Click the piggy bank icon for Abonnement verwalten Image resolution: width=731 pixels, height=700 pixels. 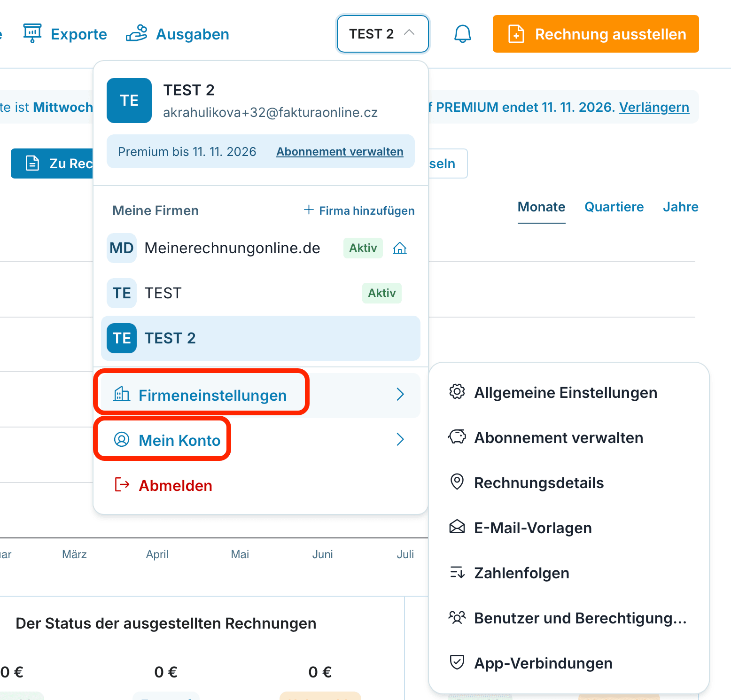[x=457, y=437]
